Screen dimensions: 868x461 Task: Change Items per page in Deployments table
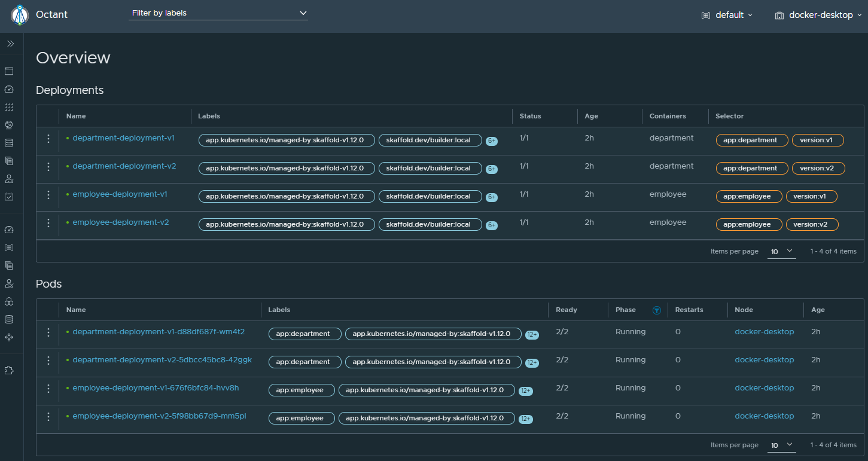[781, 252]
